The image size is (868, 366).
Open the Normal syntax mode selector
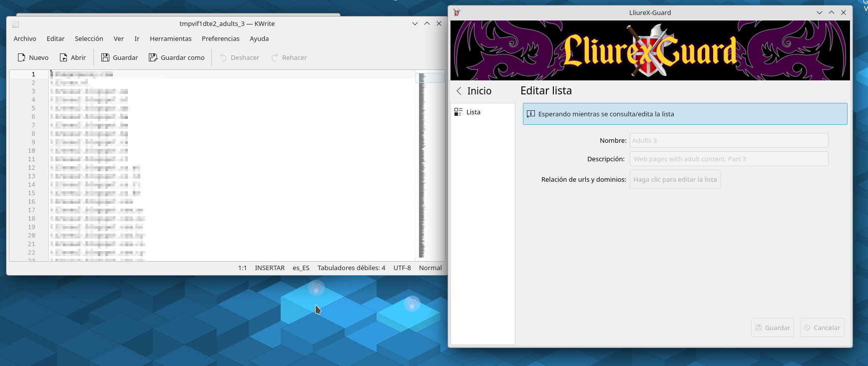coord(430,268)
